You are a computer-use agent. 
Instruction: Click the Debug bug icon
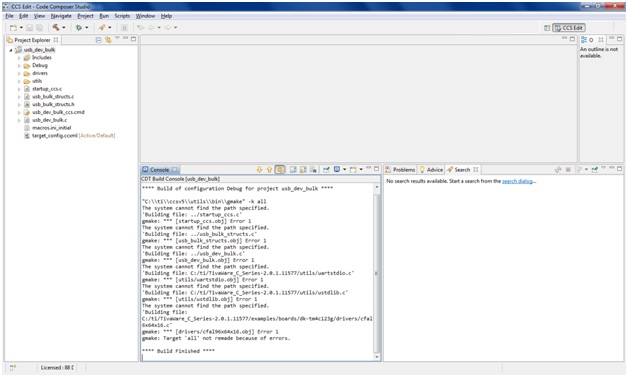79,28
